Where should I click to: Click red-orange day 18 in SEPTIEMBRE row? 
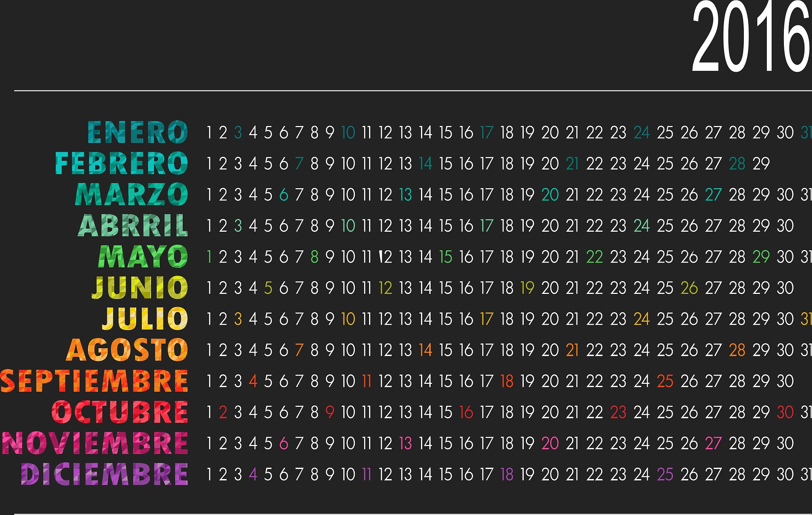click(507, 381)
